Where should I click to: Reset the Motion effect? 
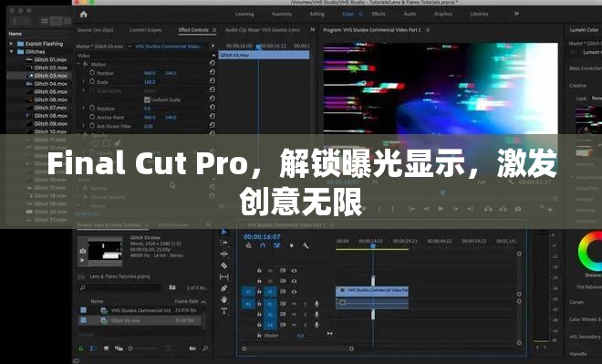(x=213, y=63)
